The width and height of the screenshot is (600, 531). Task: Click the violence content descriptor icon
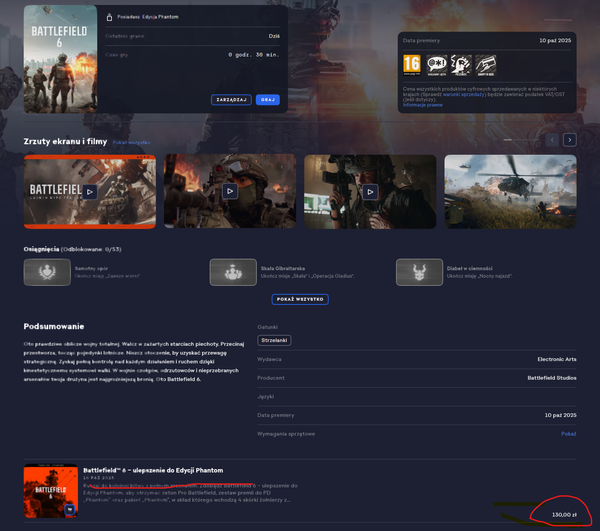click(463, 66)
